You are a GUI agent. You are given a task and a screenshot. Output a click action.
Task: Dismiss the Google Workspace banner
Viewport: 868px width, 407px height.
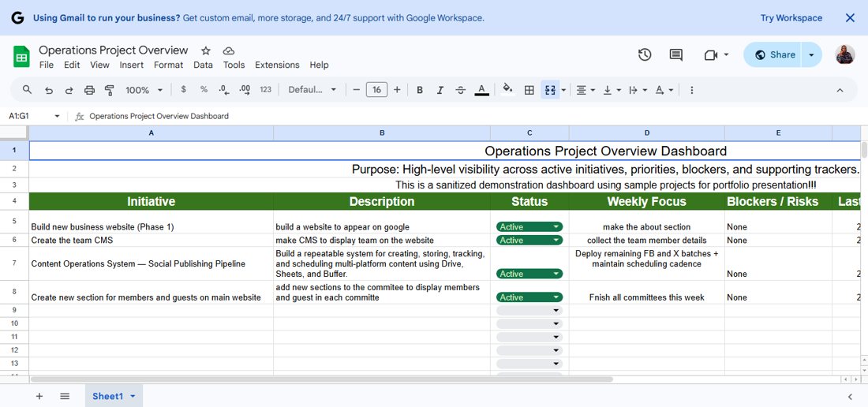851,17
